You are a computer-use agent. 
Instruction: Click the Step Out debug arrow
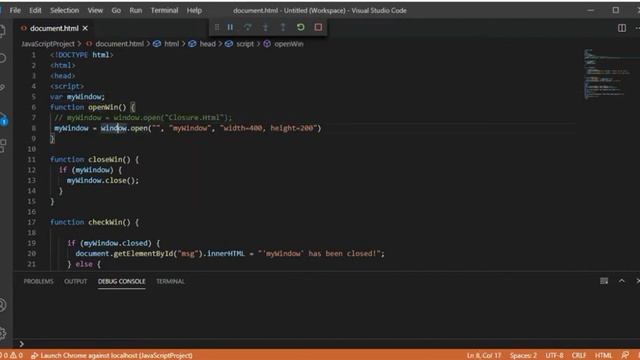(283, 27)
